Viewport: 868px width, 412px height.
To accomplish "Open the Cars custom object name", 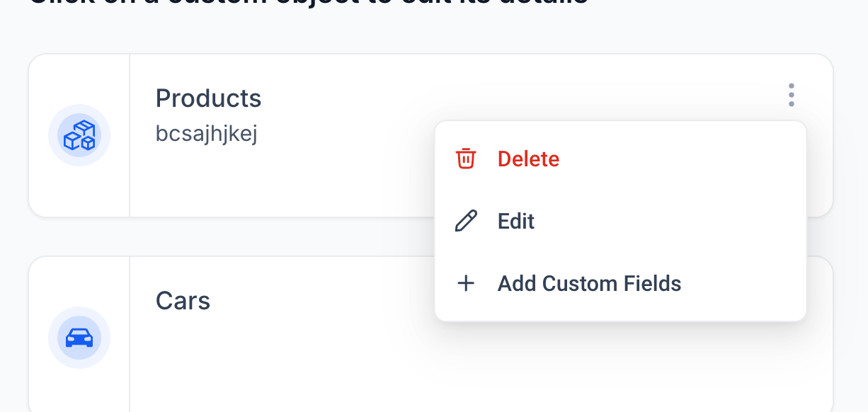I will 183,301.
